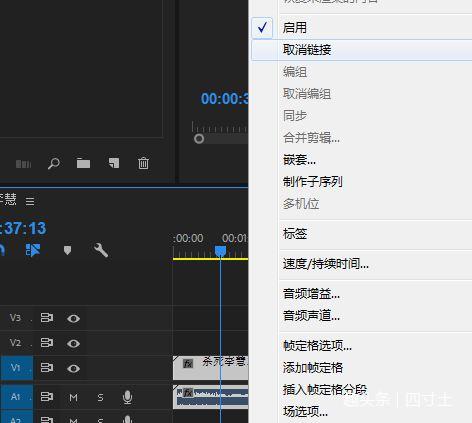Choose 帧定格选项... menu item
This screenshot has width=472, height=423.
[362, 346]
